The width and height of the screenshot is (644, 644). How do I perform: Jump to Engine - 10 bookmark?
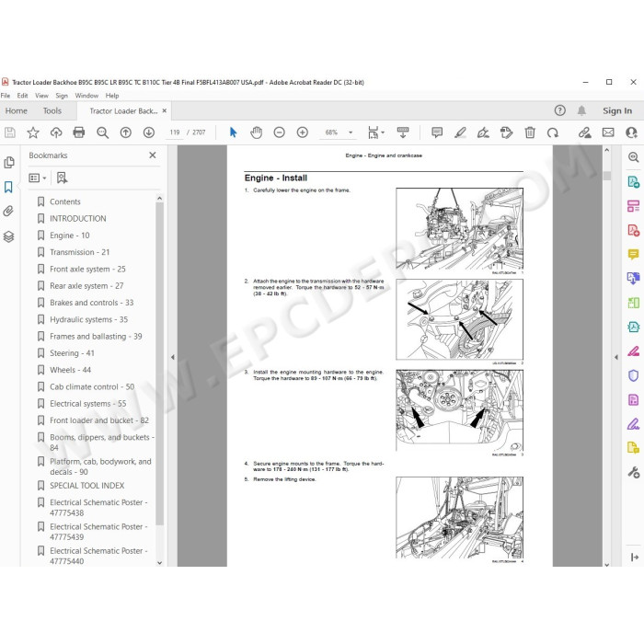point(69,236)
